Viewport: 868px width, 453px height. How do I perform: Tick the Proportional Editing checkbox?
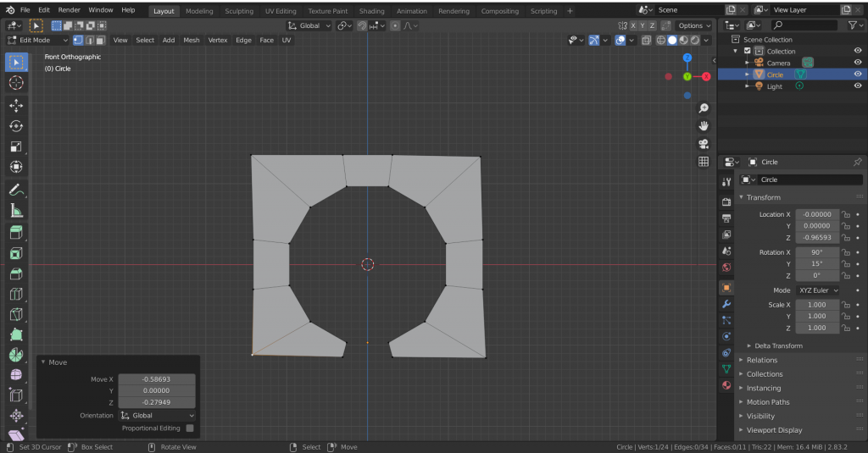[190, 428]
